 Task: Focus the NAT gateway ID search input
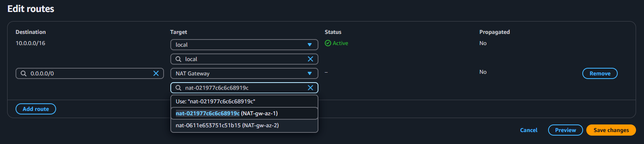(x=244, y=88)
